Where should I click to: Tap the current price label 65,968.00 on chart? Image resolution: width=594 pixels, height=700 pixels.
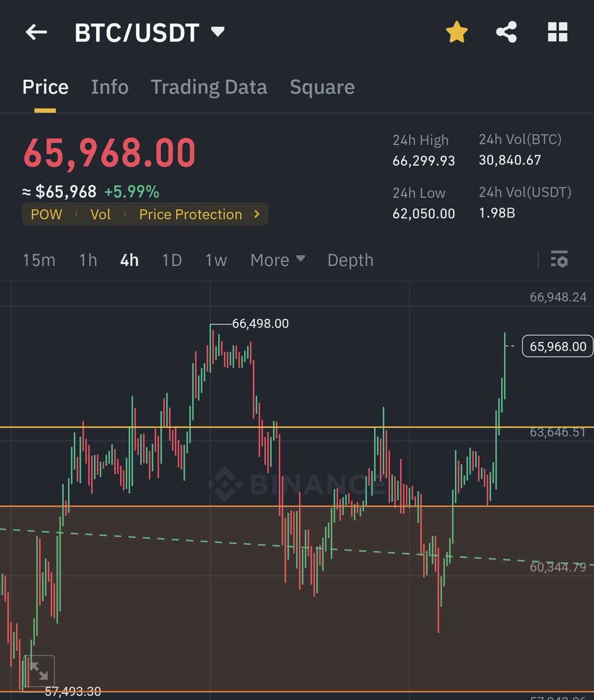pyautogui.click(x=558, y=346)
